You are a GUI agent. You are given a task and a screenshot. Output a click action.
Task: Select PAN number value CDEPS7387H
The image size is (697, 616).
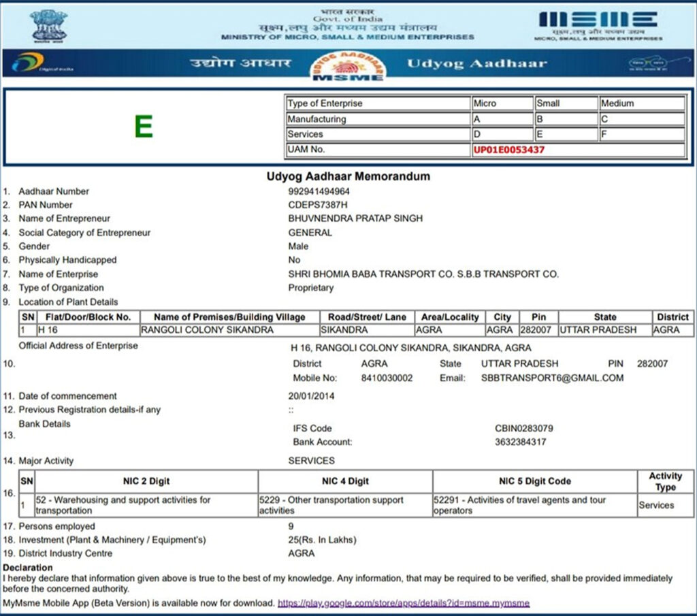317,205
